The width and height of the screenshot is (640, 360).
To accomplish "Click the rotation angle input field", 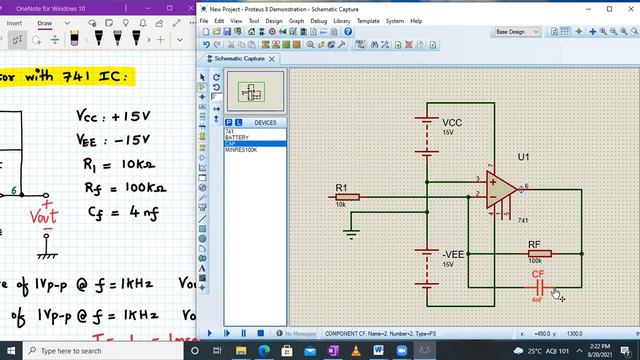I will 217,97.
